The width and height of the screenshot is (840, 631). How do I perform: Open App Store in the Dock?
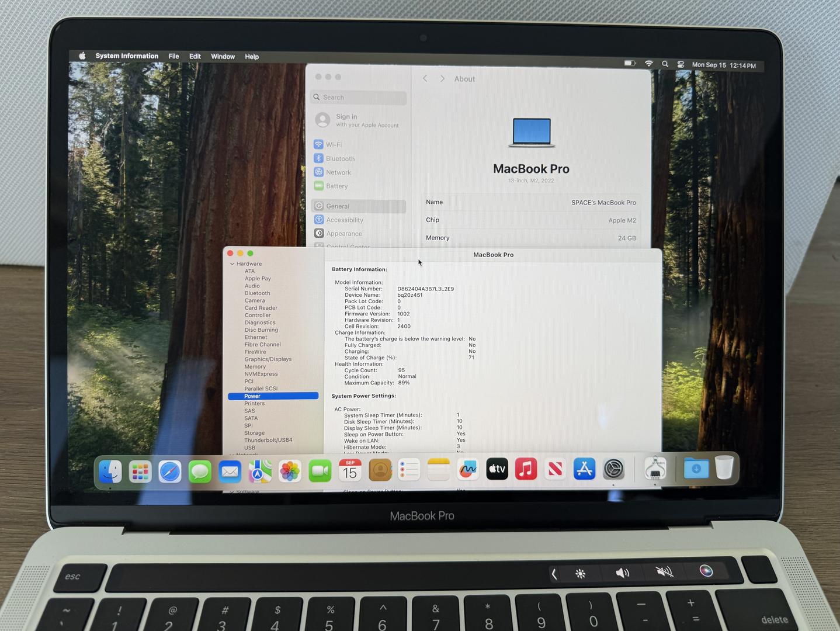pyautogui.click(x=584, y=469)
